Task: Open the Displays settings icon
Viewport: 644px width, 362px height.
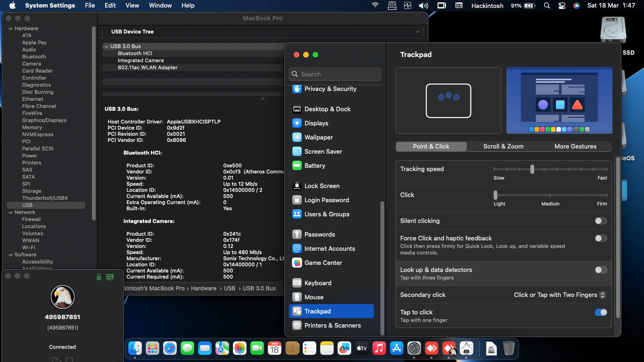Action: (x=297, y=123)
